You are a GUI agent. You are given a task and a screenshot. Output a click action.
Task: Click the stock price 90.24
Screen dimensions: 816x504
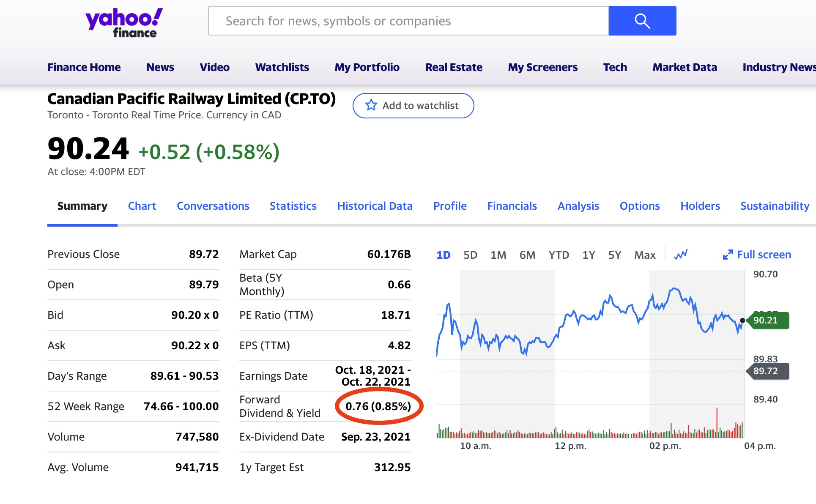tap(88, 149)
